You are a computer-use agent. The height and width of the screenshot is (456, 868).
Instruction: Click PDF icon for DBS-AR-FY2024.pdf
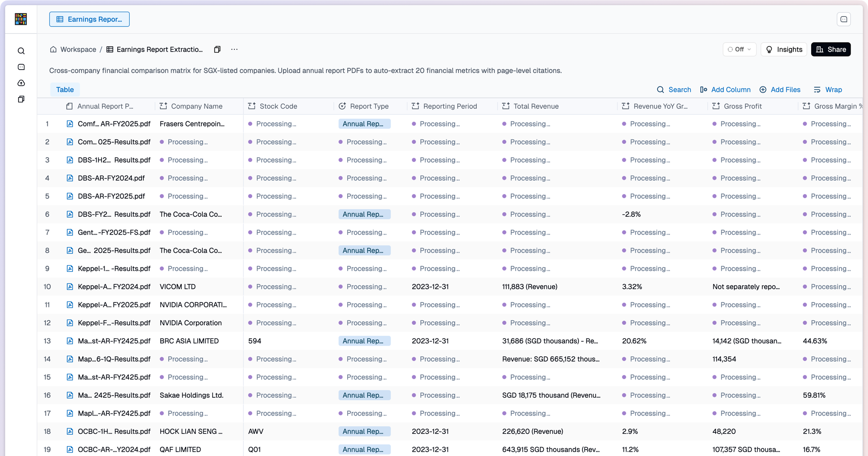pos(69,178)
